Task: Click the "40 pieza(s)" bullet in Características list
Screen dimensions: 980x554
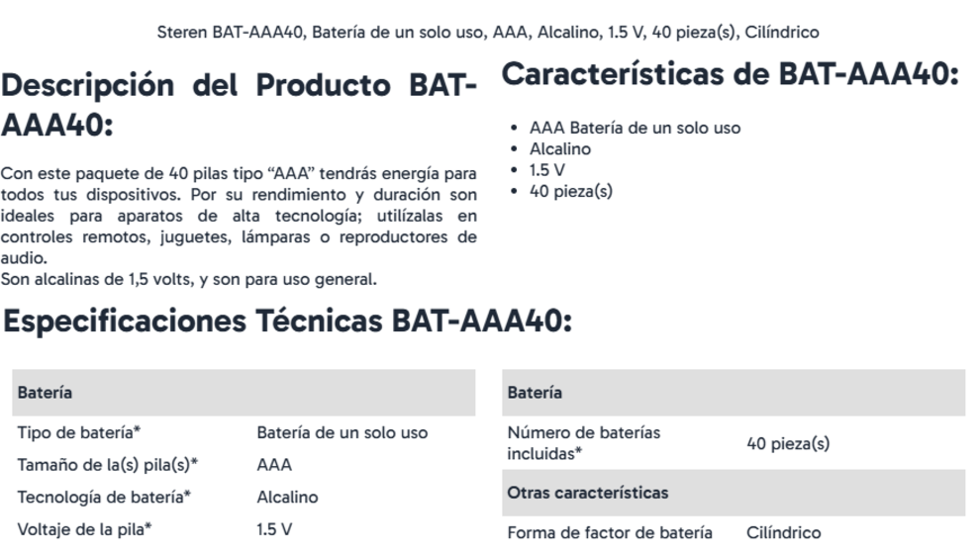Action: (571, 191)
